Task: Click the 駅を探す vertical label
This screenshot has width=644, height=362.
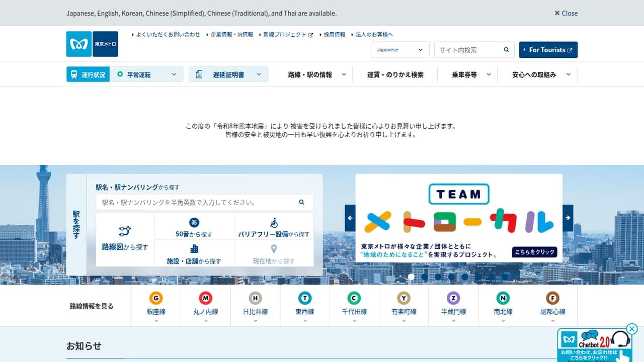Action: [76, 225]
